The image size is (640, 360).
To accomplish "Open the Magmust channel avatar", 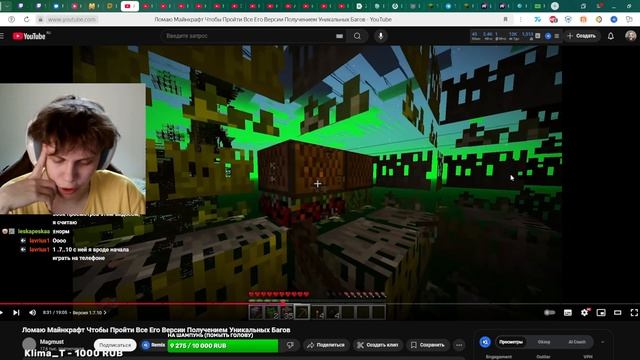I will click(29, 344).
